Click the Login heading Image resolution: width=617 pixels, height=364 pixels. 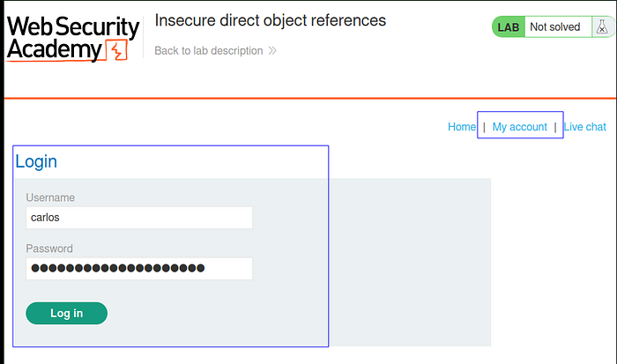pyautogui.click(x=36, y=161)
